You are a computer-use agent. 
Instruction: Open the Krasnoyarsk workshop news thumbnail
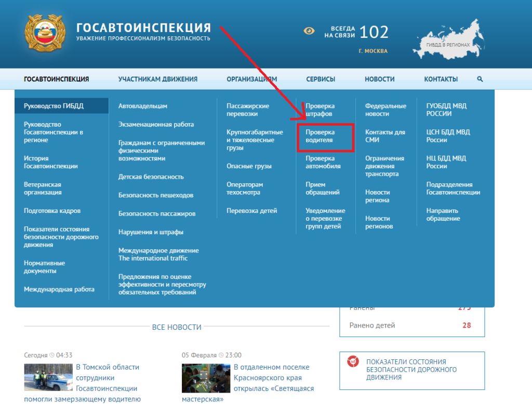[x=206, y=378]
